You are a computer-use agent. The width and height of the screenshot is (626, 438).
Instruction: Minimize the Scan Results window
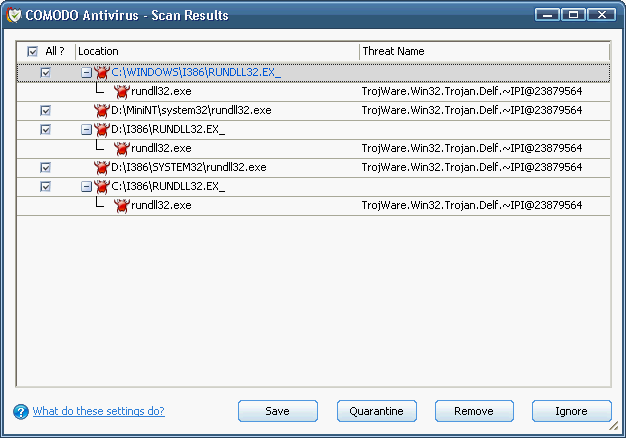pos(547,15)
